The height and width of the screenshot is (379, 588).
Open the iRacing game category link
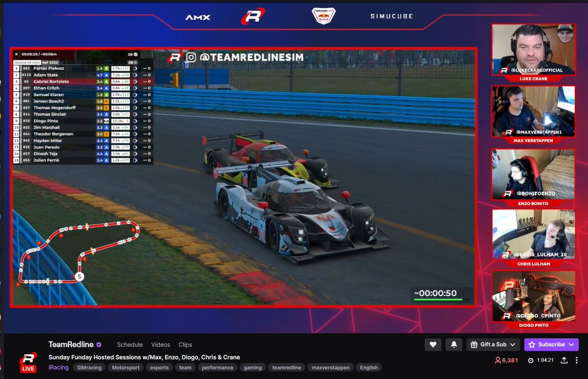[59, 367]
